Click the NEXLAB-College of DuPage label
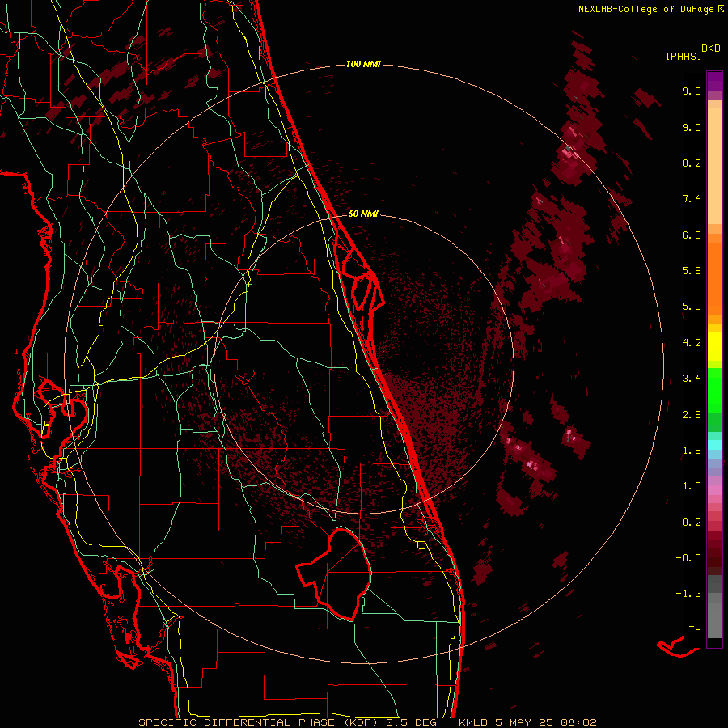728x728 pixels. tap(646, 9)
